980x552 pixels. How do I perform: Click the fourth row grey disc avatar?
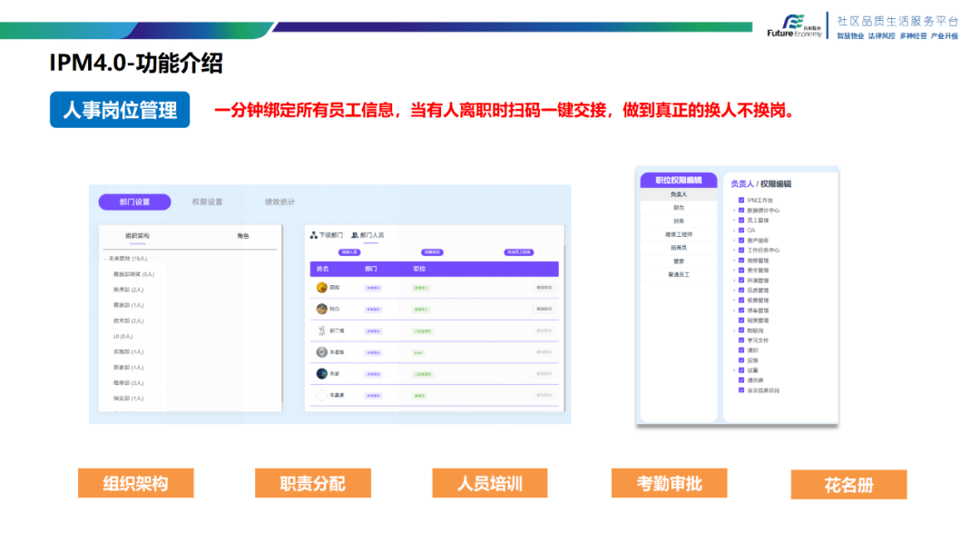(x=321, y=352)
